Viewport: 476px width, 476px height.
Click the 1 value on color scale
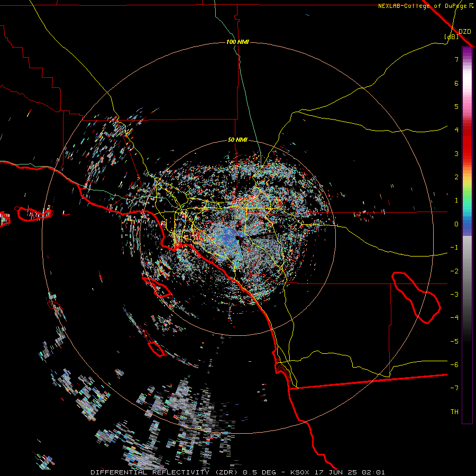456,200
